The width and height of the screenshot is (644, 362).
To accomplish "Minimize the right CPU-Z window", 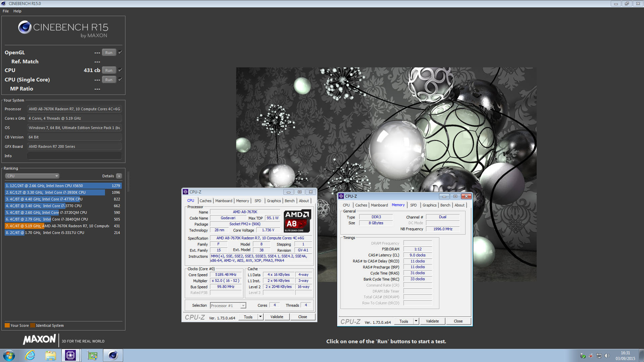I will (x=444, y=196).
